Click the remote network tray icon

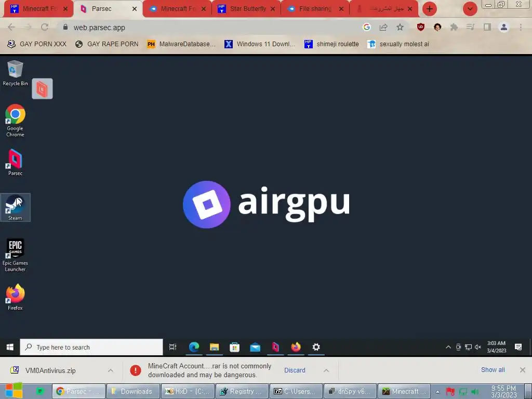468,347
